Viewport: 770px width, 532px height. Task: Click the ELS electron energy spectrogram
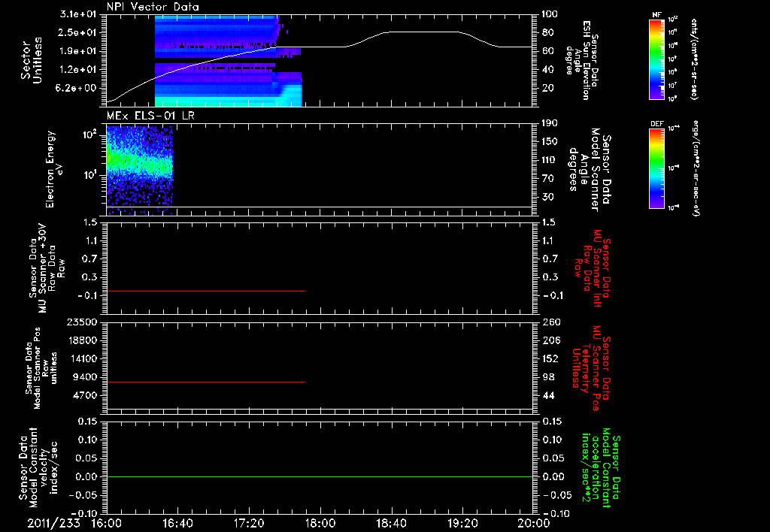(140, 171)
